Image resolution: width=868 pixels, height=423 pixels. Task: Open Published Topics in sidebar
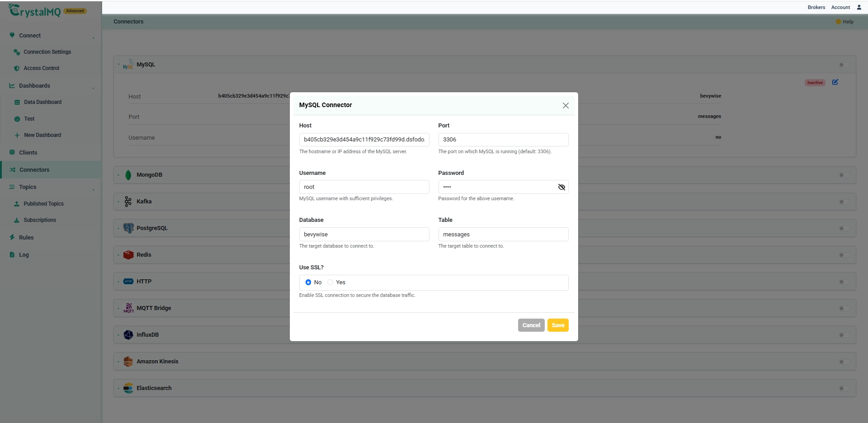pyautogui.click(x=44, y=204)
